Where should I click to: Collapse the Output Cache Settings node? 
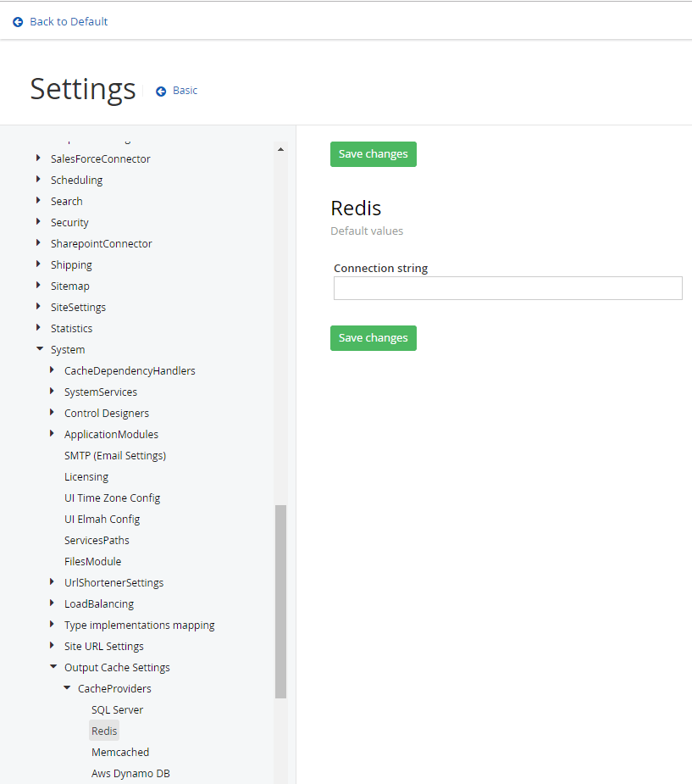pyautogui.click(x=53, y=667)
